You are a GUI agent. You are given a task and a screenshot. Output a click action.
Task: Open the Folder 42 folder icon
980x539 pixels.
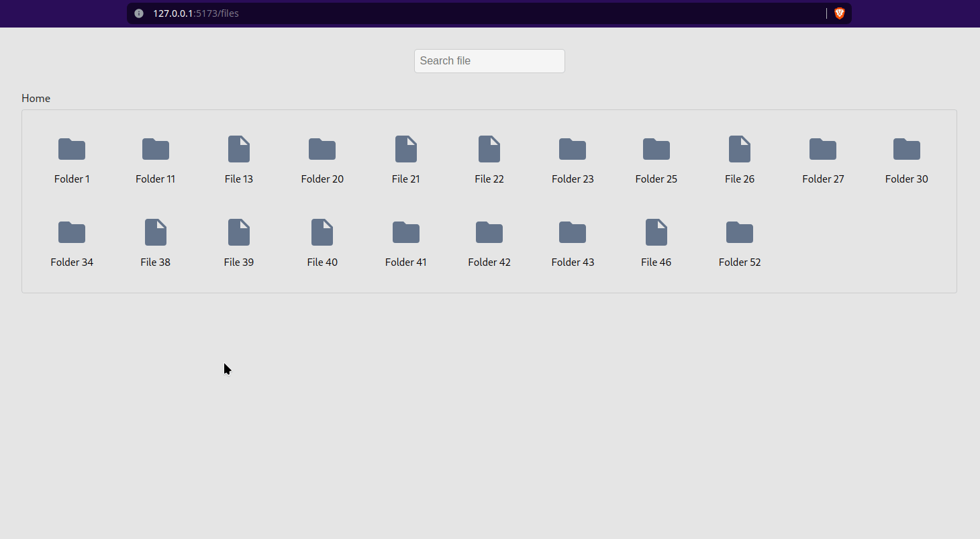coord(489,232)
